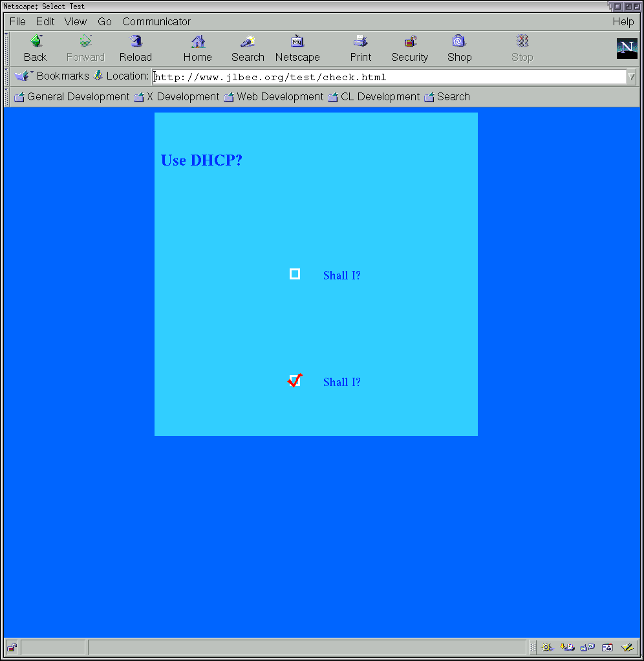Print the page with the Print icon
Image resolution: width=644 pixels, height=661 pixels.
[361, 48]
